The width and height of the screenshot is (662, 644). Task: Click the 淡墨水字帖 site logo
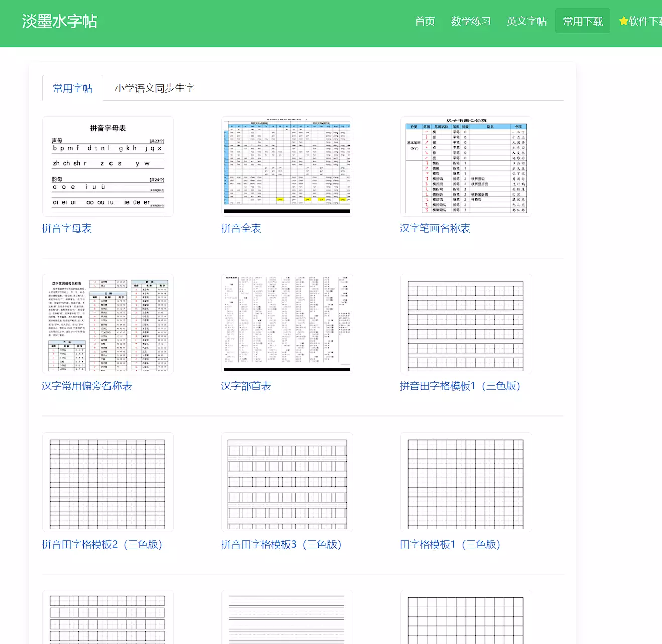click(59, 21)
